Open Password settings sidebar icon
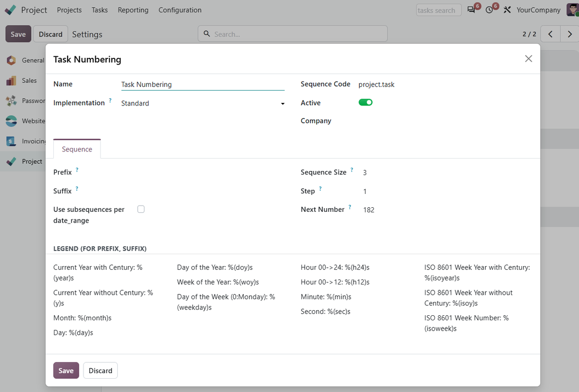Image resolution: width=579 pixels, height=392 pixels. pyautogui.click(x=11, y=101)
